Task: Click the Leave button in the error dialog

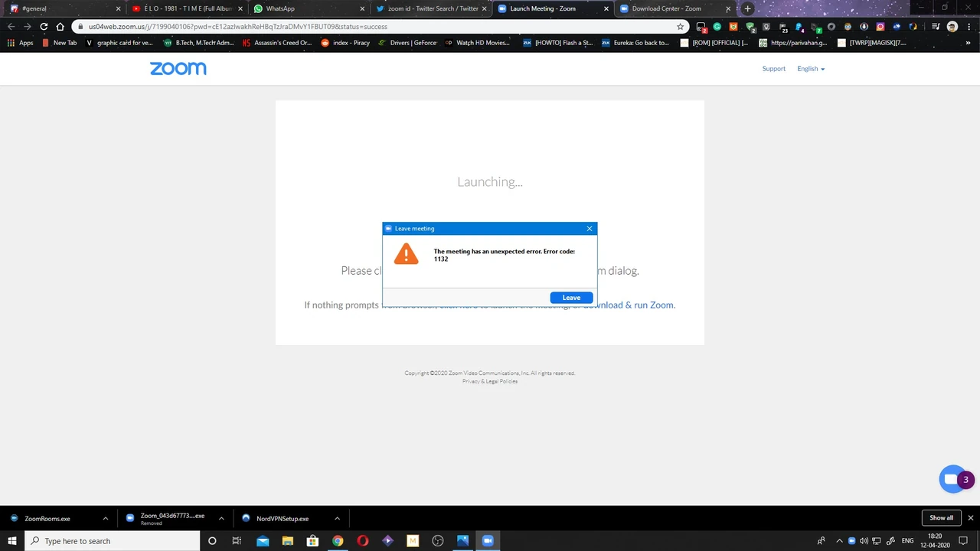Action: pyautogui.click(x=571, y=298)
